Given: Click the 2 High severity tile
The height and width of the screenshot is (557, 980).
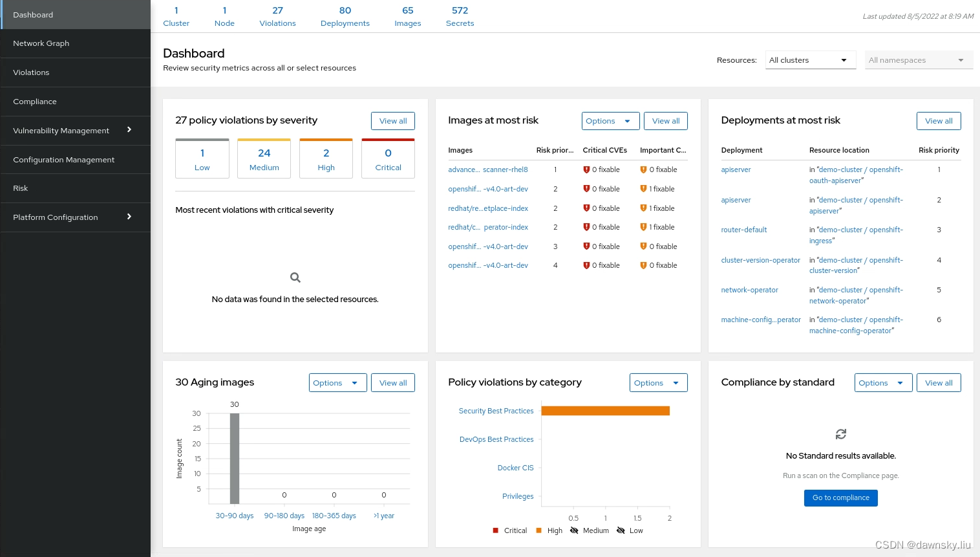Looking at the screenshot, I should pos(326,158).
